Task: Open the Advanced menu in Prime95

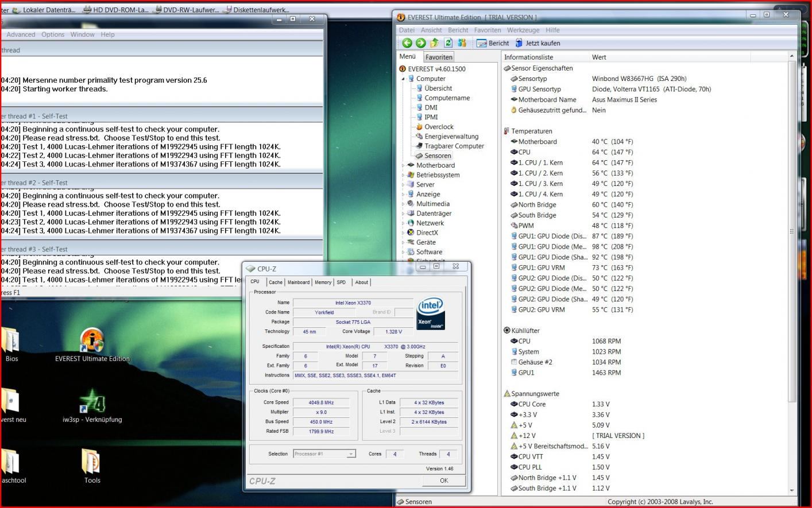Action: [x=21, y=34]
